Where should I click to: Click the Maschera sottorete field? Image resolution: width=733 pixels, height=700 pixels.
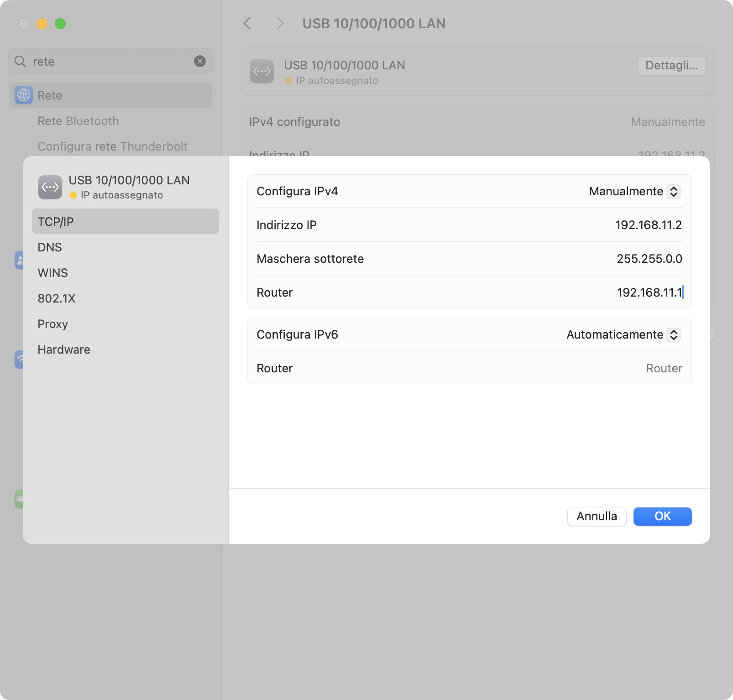pos(649,259)
